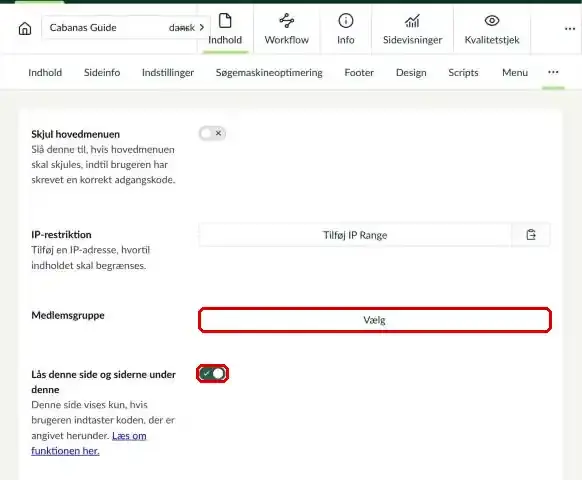Click the paste icon beside Tilføj IP Range

pos(531,235)
